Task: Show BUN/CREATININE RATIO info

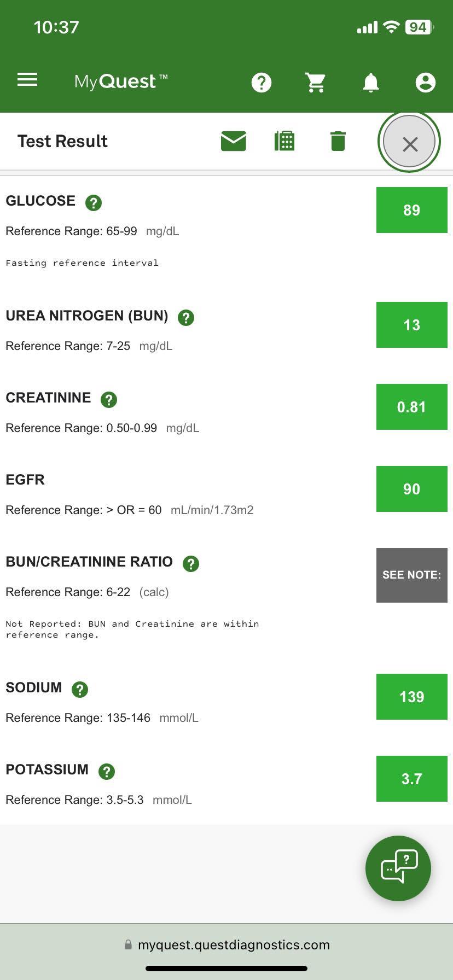Action: pos(191,564)
